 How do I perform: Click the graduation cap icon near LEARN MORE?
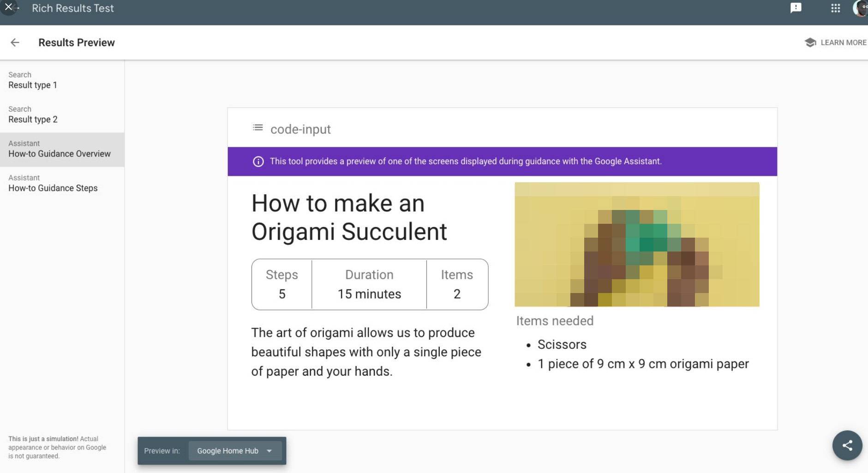pyautogui.click(x=810, y=42)
